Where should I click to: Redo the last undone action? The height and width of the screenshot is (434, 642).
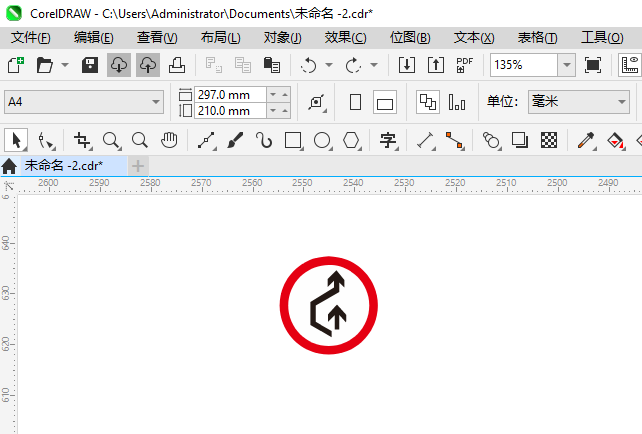click(353, 65)
